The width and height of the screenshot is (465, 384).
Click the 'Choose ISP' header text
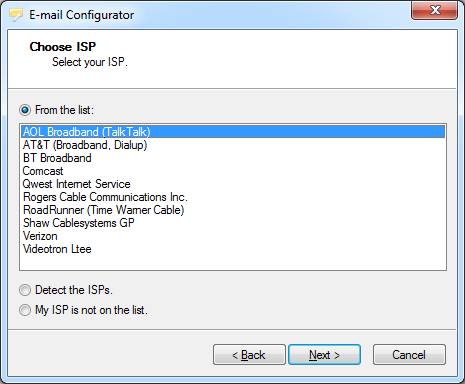[63, 47]
